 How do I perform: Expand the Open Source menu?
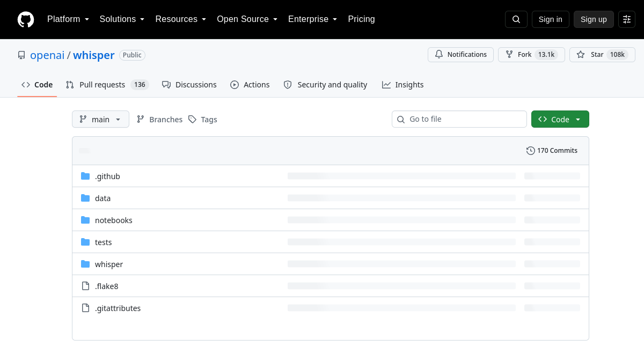click(x=247, y=19)
